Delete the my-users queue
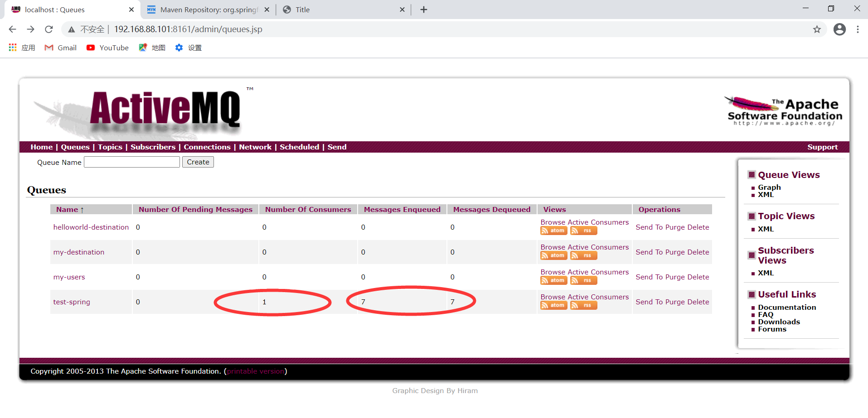Screen dimensions: 868x418 (698, 277)
